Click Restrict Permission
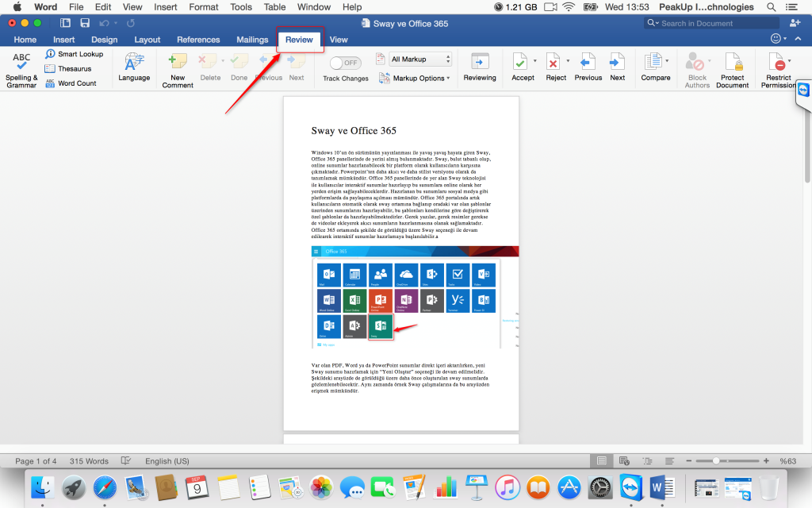Screen dimensions: 812x508 779,70
